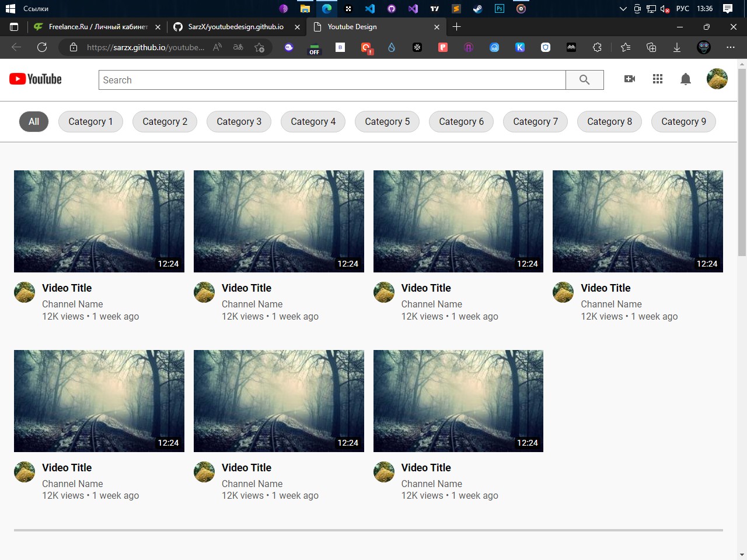
Task: Click the page vertical scrollbar thumb
Action: (x=742, y=162)
